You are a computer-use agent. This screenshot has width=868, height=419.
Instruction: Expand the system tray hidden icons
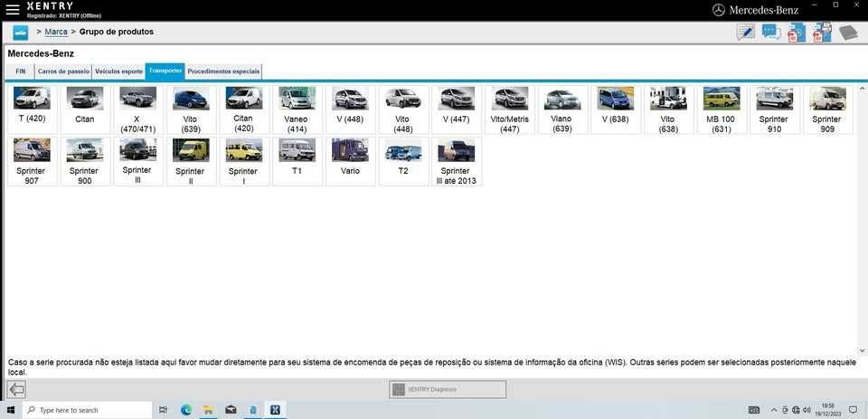(x=774, y=410)
